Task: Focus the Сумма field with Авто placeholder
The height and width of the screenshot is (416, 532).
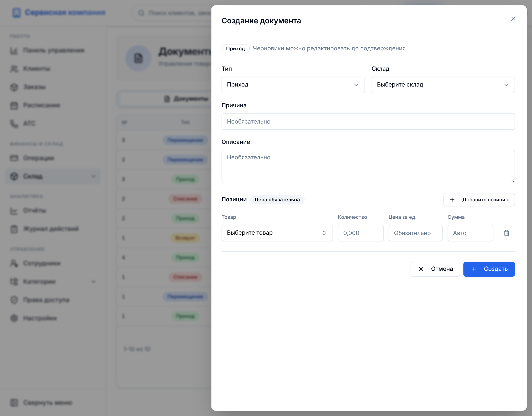Action: [x=470, y=233]
